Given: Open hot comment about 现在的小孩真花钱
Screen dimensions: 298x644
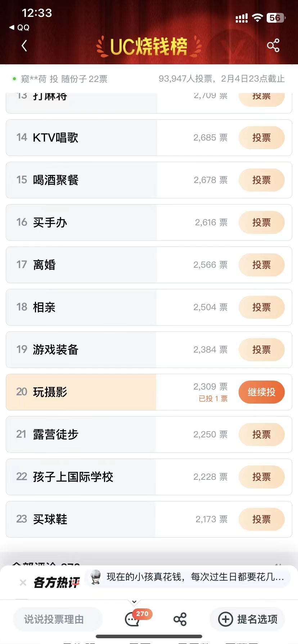Looking at the screenshot, I should (x=188, y=578).
